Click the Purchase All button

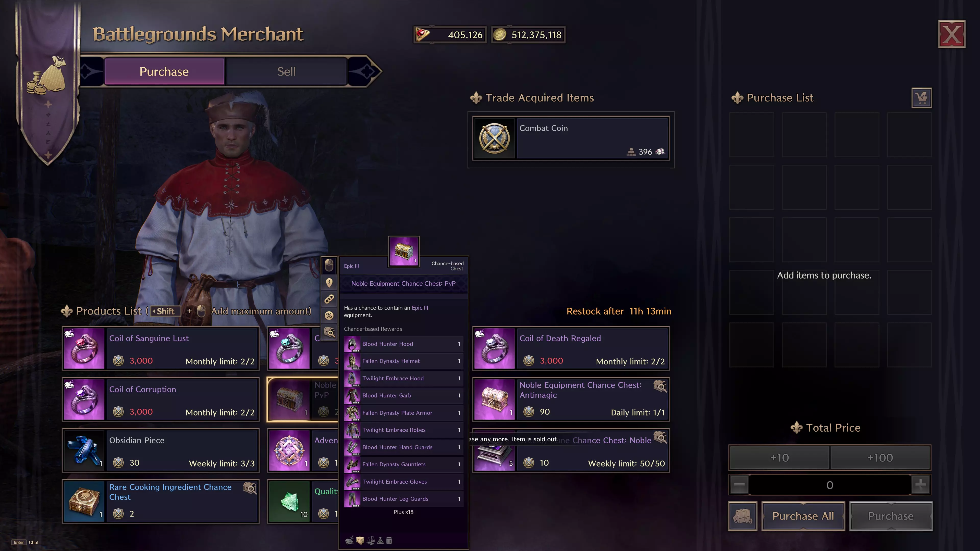coord(803,516)
